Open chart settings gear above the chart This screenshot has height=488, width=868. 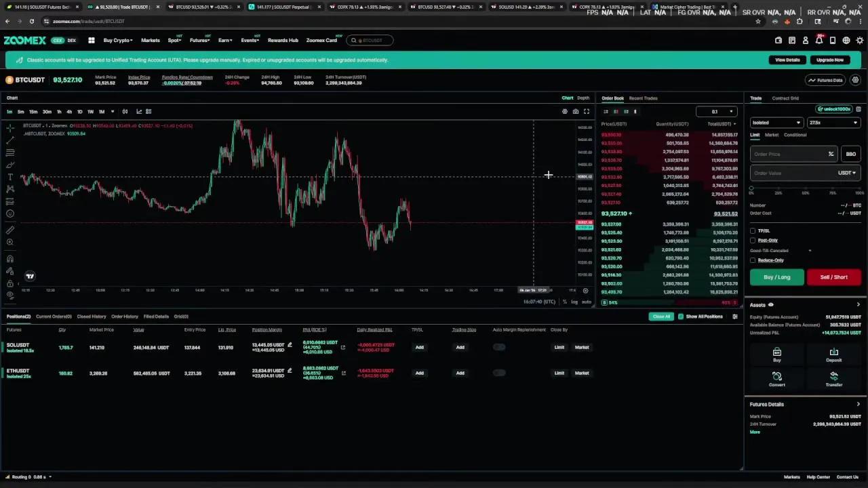(x=565, y=112)
